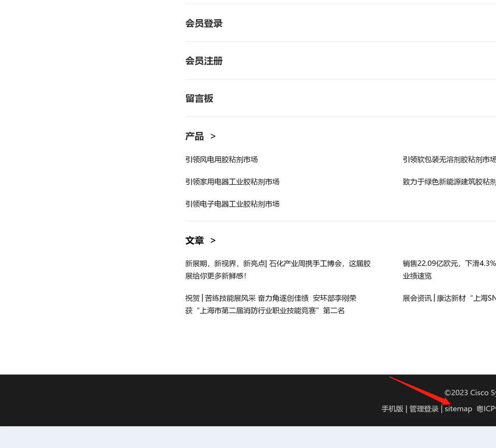Click the arrow beside 文章
Screen dimensions: 496x448
click(x=213, y=241)
